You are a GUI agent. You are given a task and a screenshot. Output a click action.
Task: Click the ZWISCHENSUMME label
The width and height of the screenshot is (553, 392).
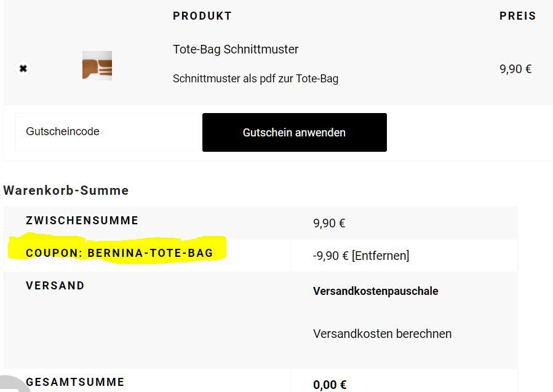(82, 221)
